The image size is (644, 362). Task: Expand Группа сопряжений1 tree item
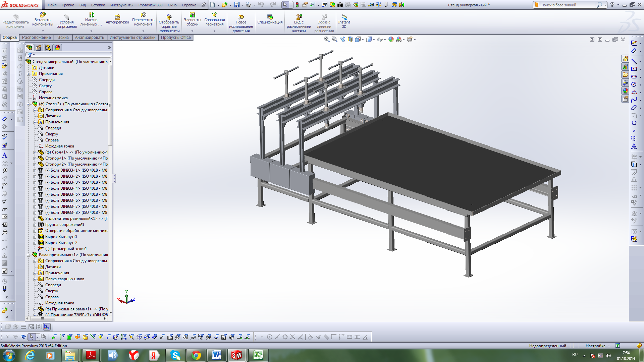tap(35, 225)
